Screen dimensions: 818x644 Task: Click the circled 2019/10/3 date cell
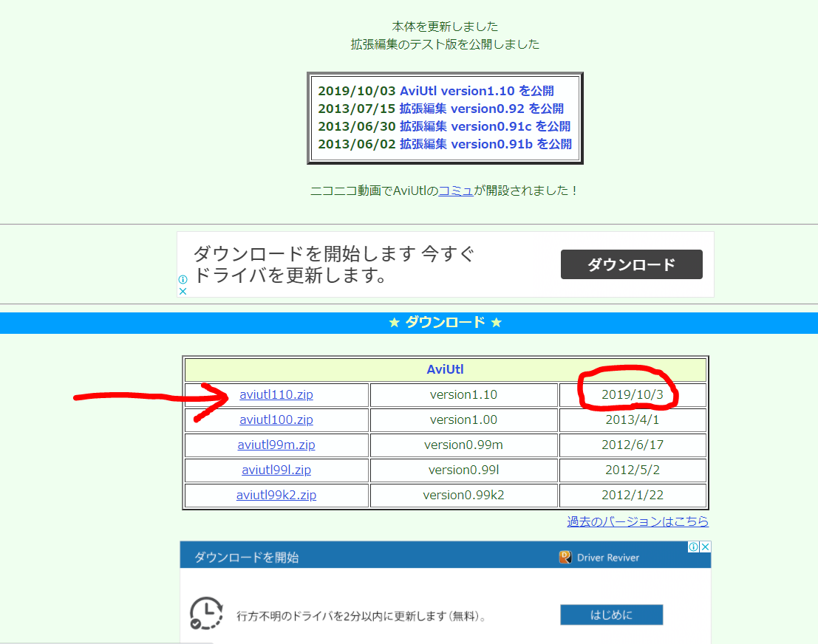click(x=633, y=395)
